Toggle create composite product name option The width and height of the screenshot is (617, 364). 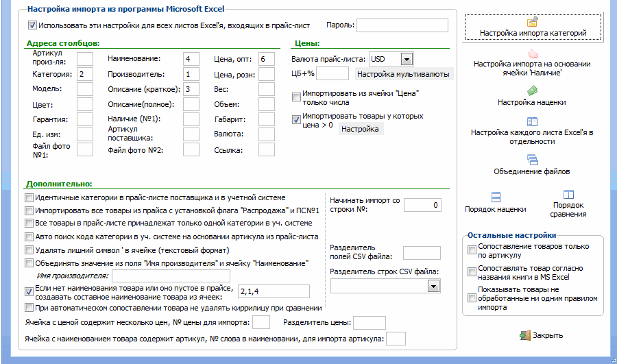(29, 291)
